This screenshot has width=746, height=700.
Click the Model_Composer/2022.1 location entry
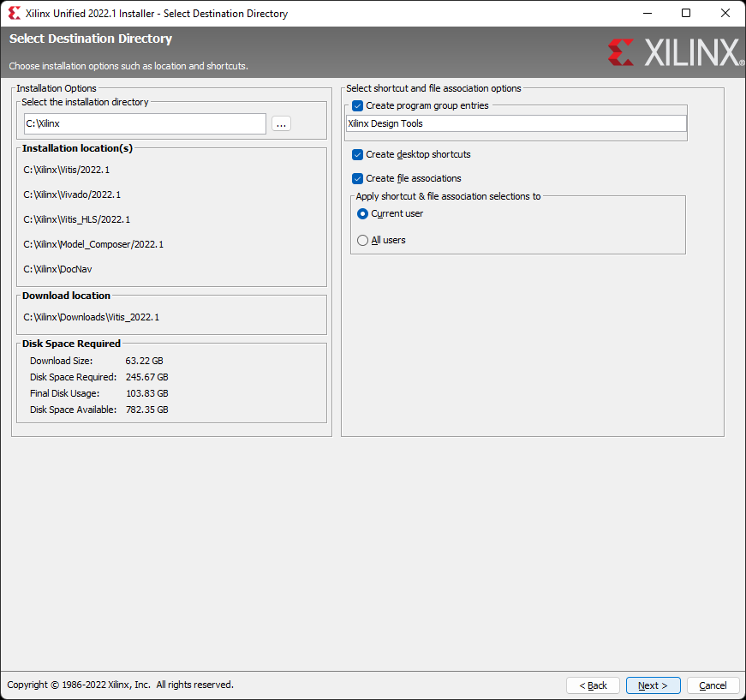[93, 244]
